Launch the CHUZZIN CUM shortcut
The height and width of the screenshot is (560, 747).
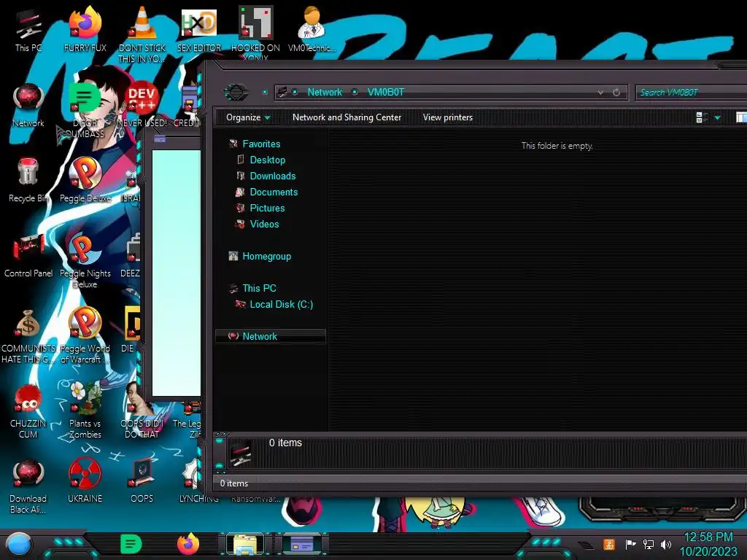(28, 411)
